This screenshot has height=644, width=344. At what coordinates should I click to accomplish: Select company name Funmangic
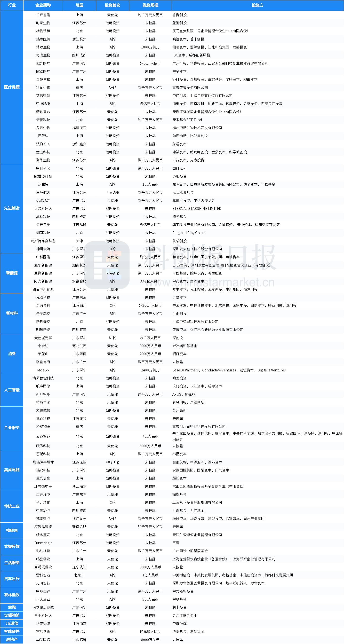pyautogui.click(x=43, y=543)
